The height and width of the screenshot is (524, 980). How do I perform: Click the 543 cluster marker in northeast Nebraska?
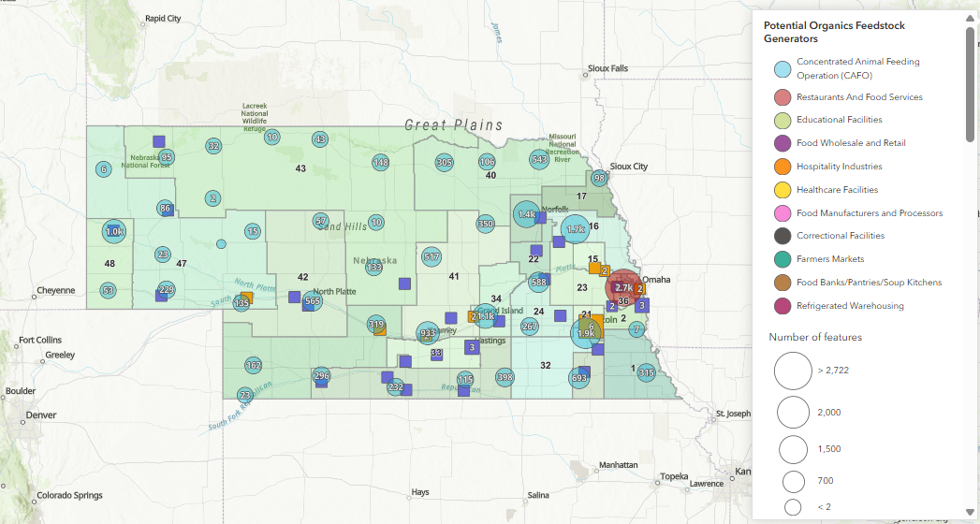539,160
